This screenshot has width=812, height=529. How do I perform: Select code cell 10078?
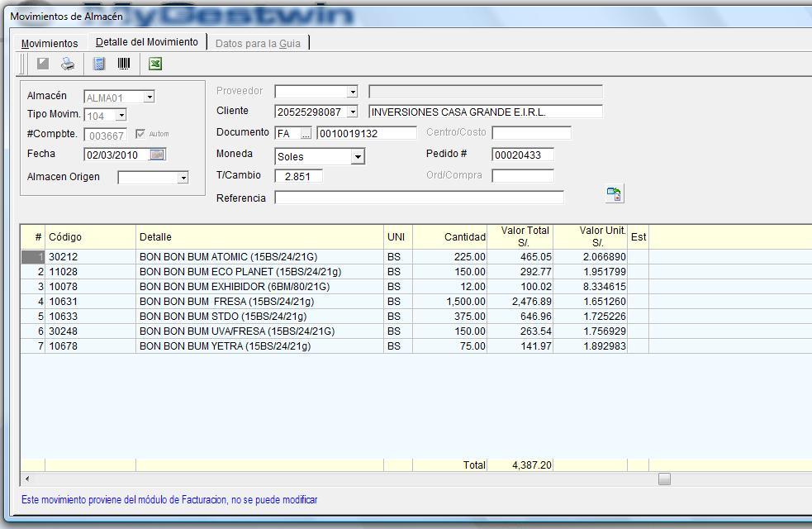(91, 287)
